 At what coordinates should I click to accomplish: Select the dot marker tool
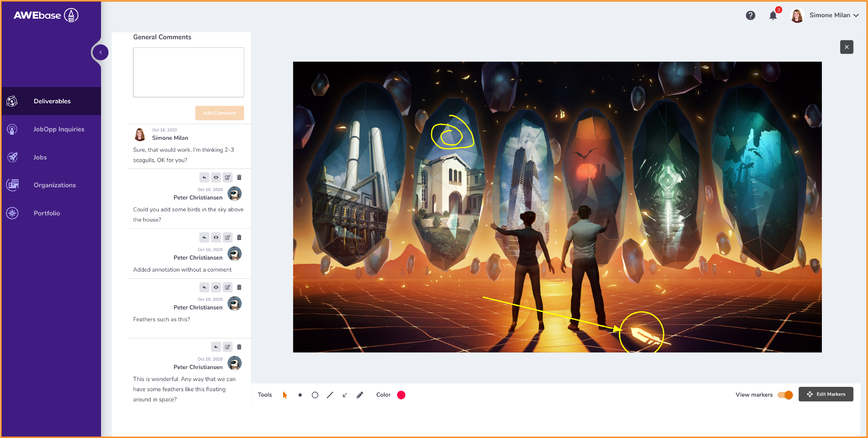coord(300,395)
